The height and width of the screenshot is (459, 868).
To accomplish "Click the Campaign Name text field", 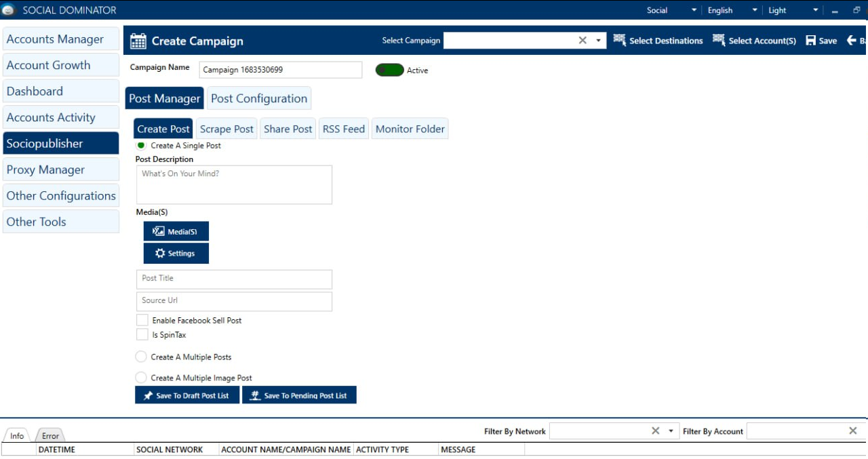I will [x=281, y=70].
